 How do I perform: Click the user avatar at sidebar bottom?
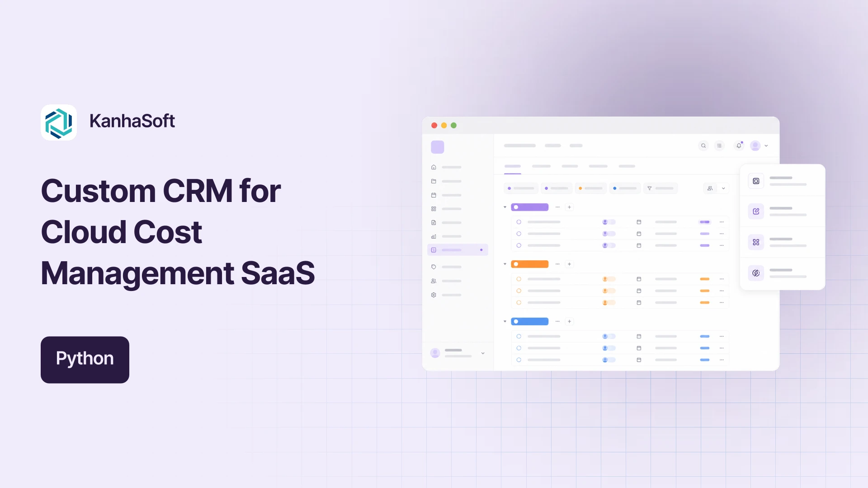[x=435, y=353]
